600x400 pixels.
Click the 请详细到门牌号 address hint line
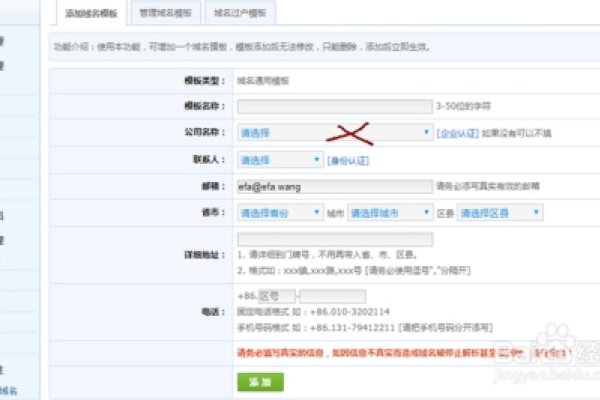327,255
